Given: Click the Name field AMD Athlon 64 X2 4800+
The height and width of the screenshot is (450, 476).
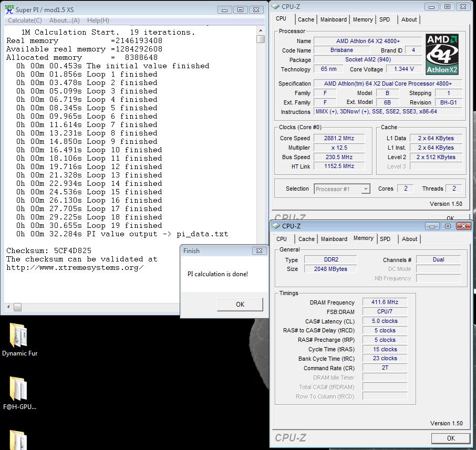Looking at the screenshot, I should coord(368,41).
